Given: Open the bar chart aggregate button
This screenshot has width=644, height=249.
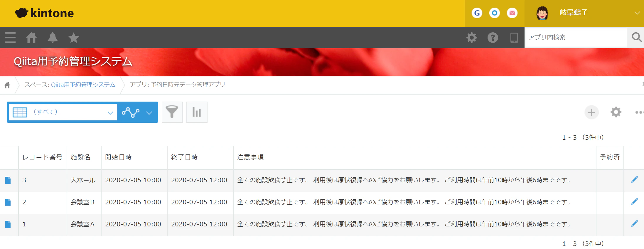Looking at the screenshot, I should pos(197,112).
